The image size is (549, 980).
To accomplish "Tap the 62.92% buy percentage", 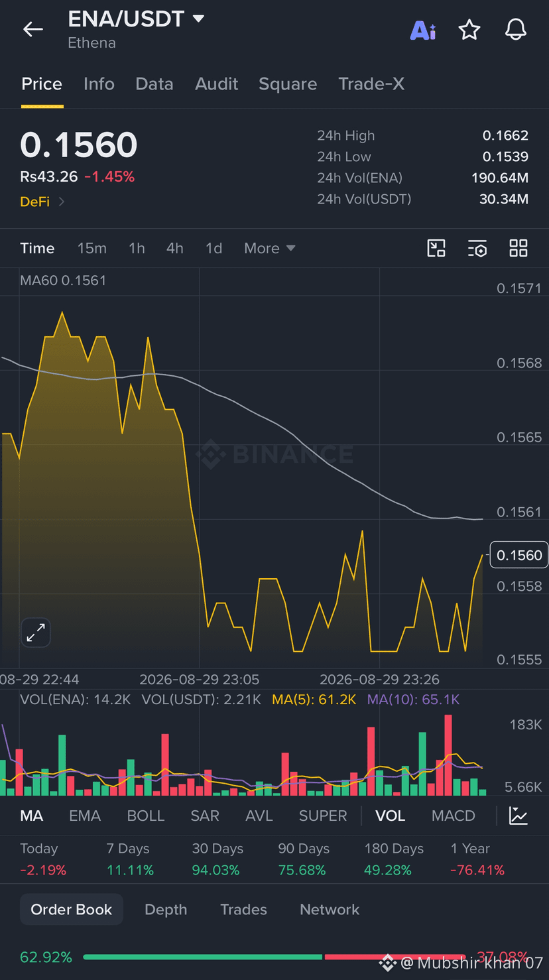I will pyautogui.click(x=46, y=957).
